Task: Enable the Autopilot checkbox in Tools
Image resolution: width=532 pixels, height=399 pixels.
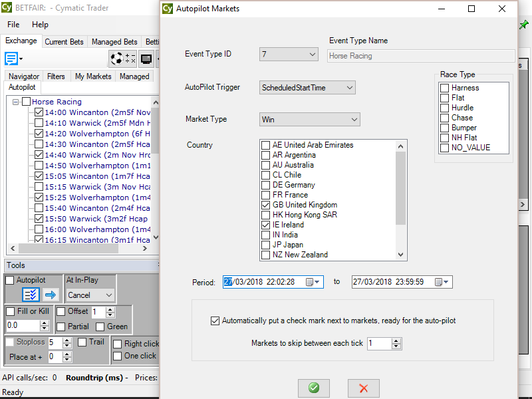Action: (10, 280)
